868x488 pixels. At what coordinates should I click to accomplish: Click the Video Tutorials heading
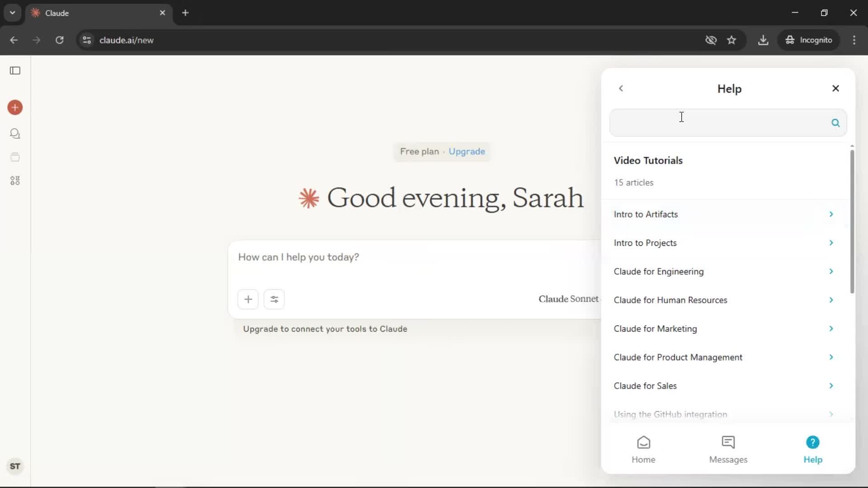click(648, 160)
